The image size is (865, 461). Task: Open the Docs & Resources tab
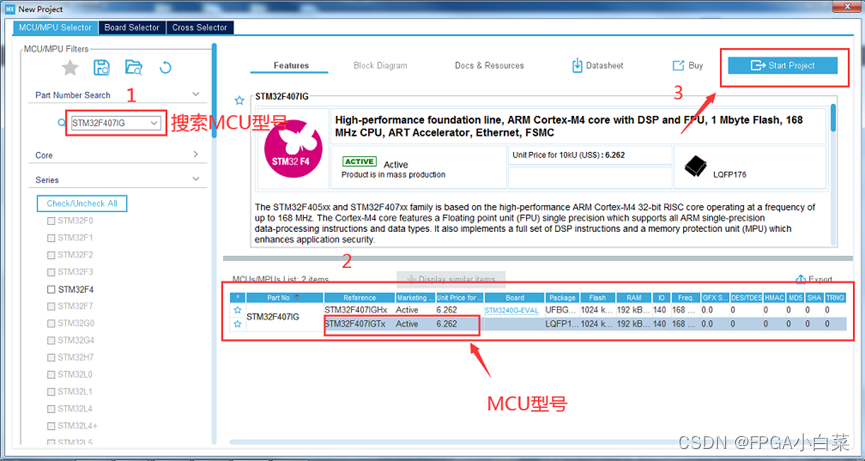(x=489, y=65)
